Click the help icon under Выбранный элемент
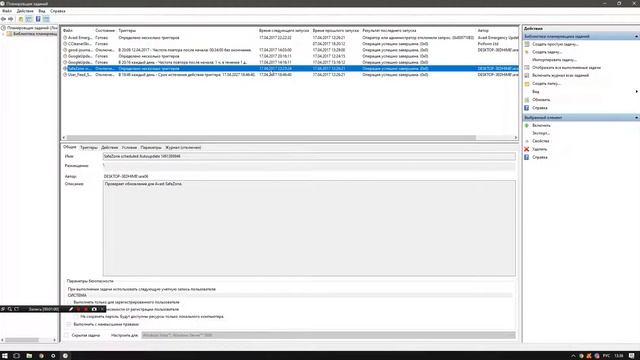Viewport: 640px width, 360px height. [527, 157]
